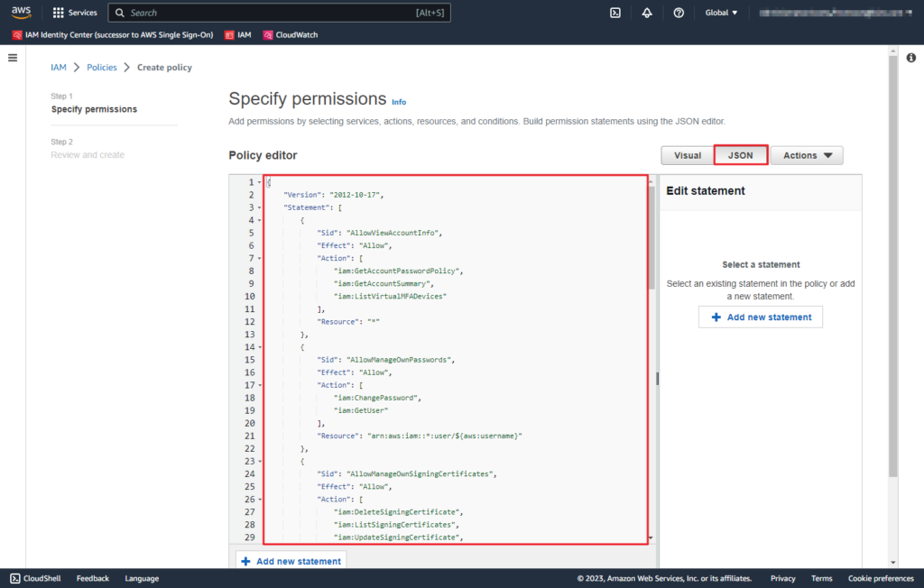The height and width of the screenshot is (588, 924).
Task: Open the Info link beside Specify permissions
Action: pos(399,102)
